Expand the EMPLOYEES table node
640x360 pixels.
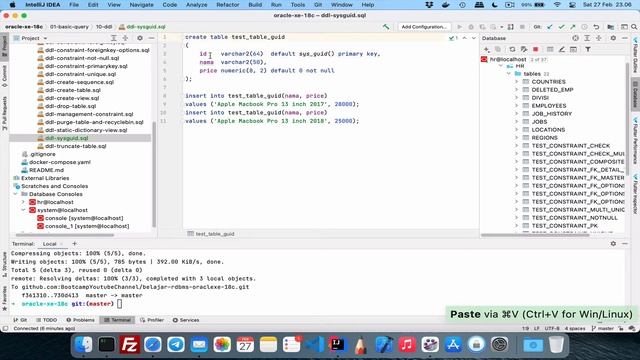(517, 106)
